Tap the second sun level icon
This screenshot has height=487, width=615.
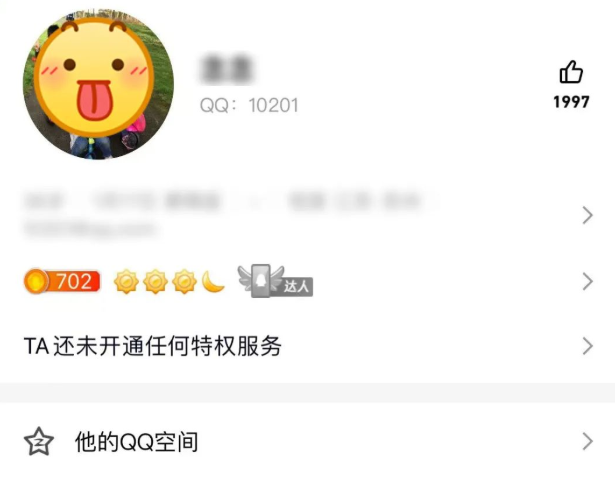pos(155,282)
